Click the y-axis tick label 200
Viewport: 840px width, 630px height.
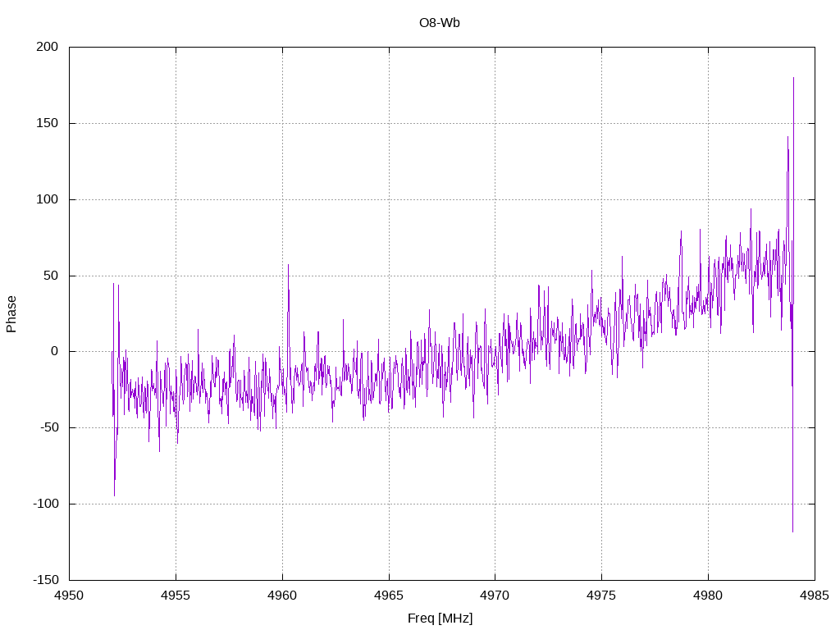pos(47,47)
